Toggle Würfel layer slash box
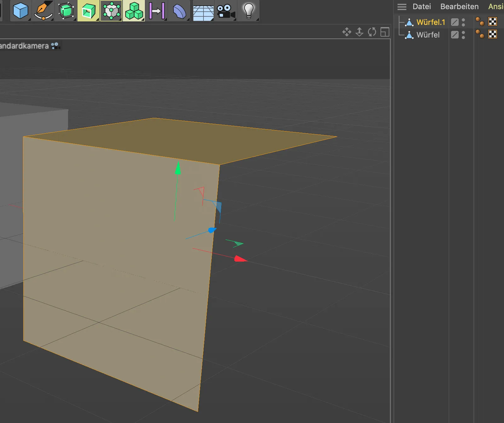The width and height of the screenshot is (504, 423). [455, 35]
